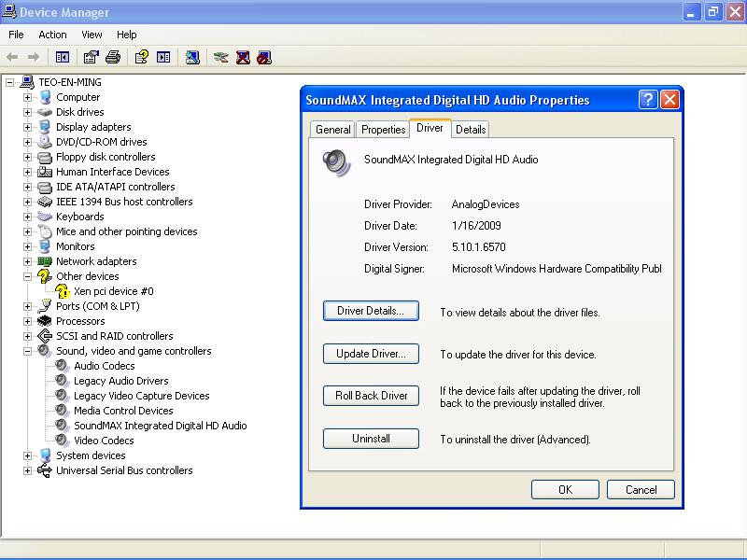747x560 pixels.
Task: Click the Disable device toolbar icon
Action: click(x=264, y=57)
